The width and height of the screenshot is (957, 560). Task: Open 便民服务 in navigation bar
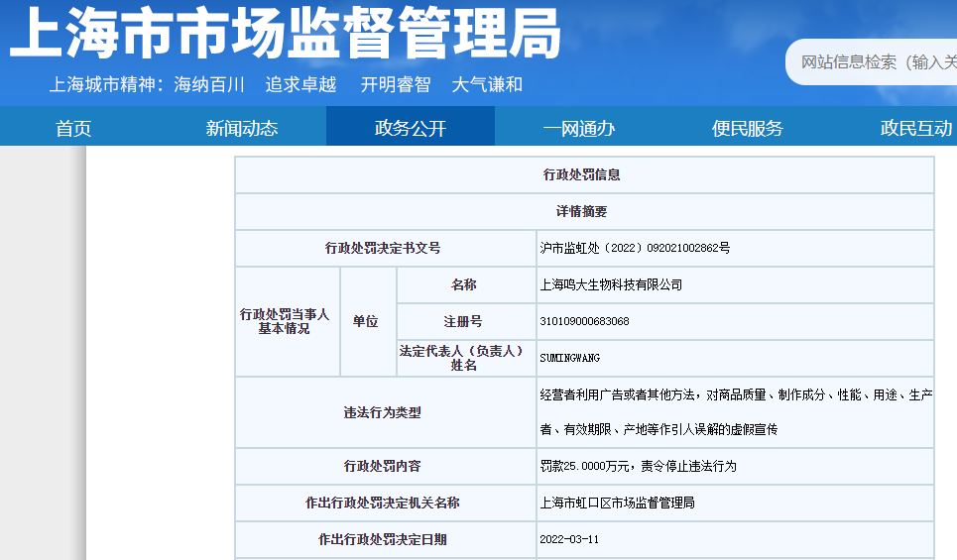pos(748,128)
